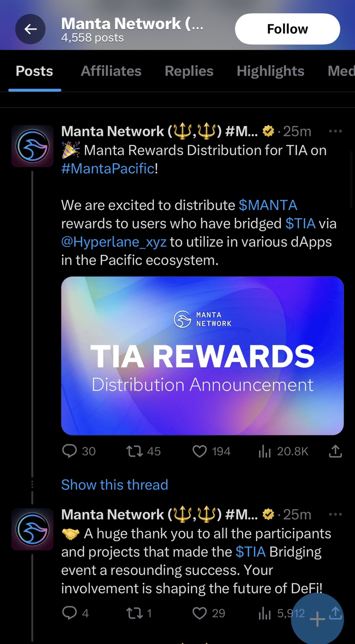Open the compose new post button

317,619
